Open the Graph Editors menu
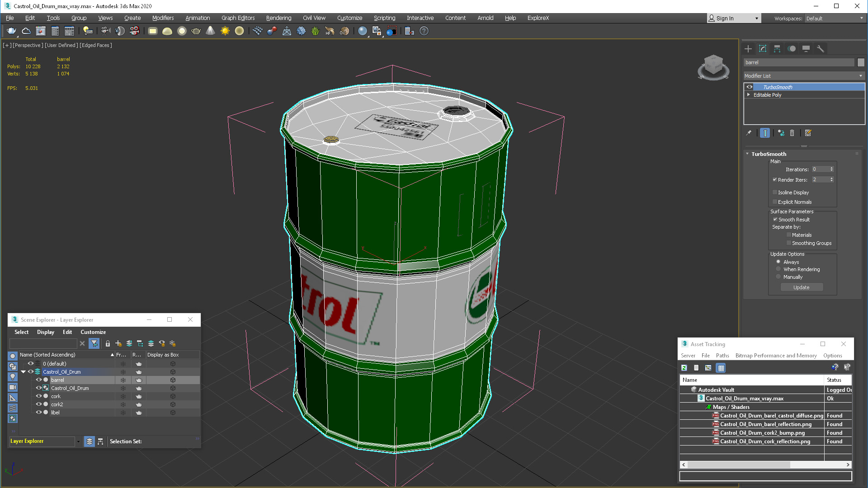868x488 pixels. [238, 18]
